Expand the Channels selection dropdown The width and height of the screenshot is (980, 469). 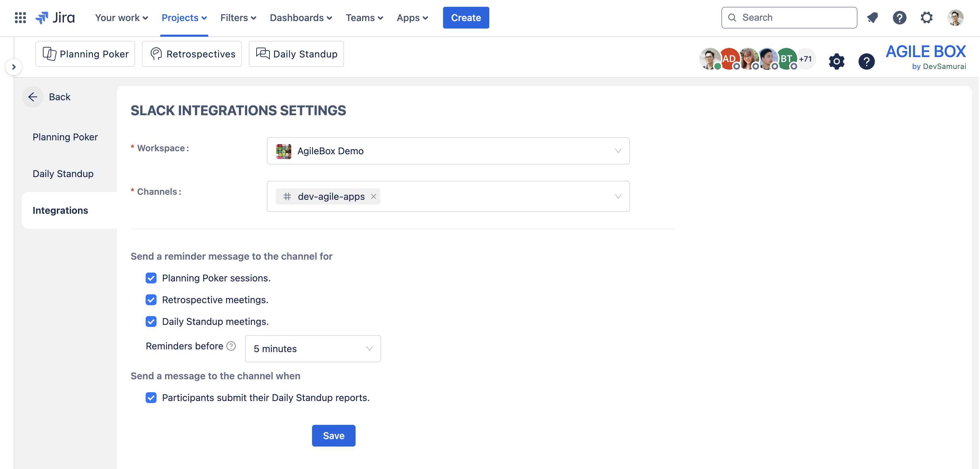coord(618,196)
